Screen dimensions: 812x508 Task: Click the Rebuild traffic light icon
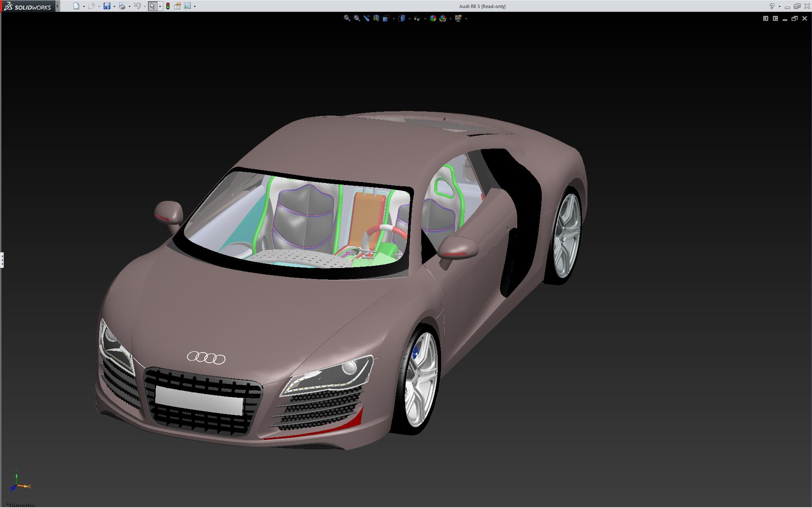168,6
